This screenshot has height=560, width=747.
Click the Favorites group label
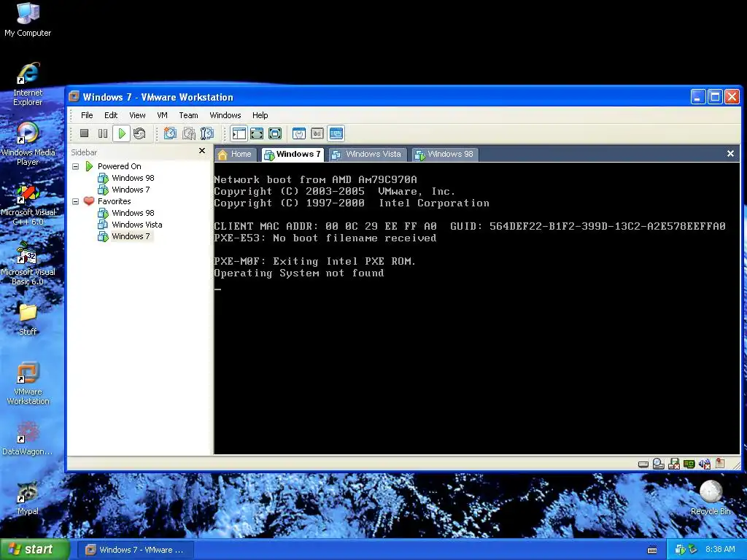tap(114, 201)
